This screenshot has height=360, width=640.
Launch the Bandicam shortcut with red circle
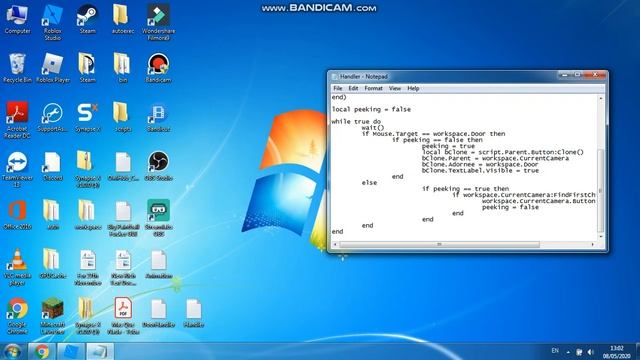(158, 68)
